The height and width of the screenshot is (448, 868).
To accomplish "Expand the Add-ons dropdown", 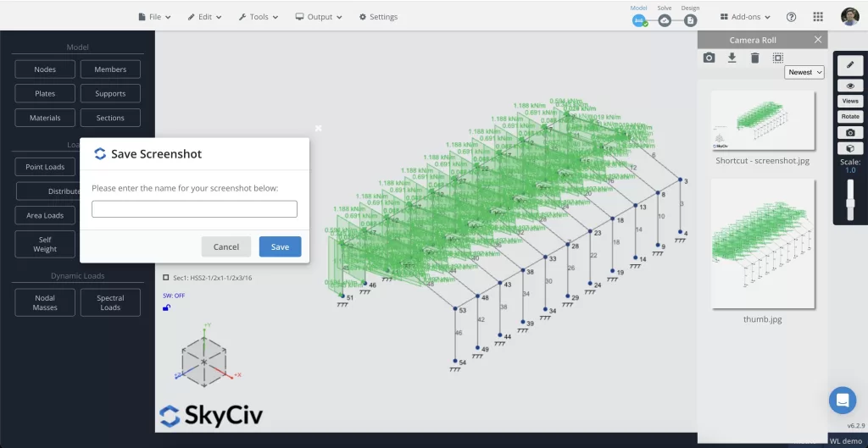I will point(745,17).
